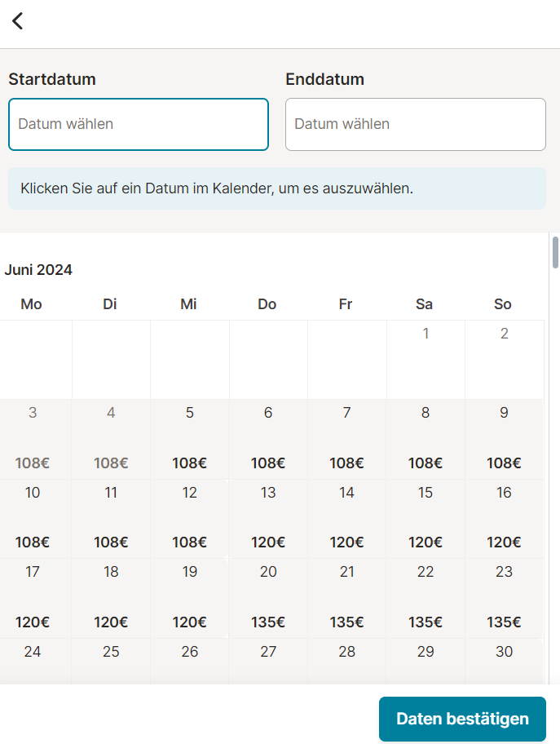Choose June 20 priced at 135€

click(x=268, y=598)
